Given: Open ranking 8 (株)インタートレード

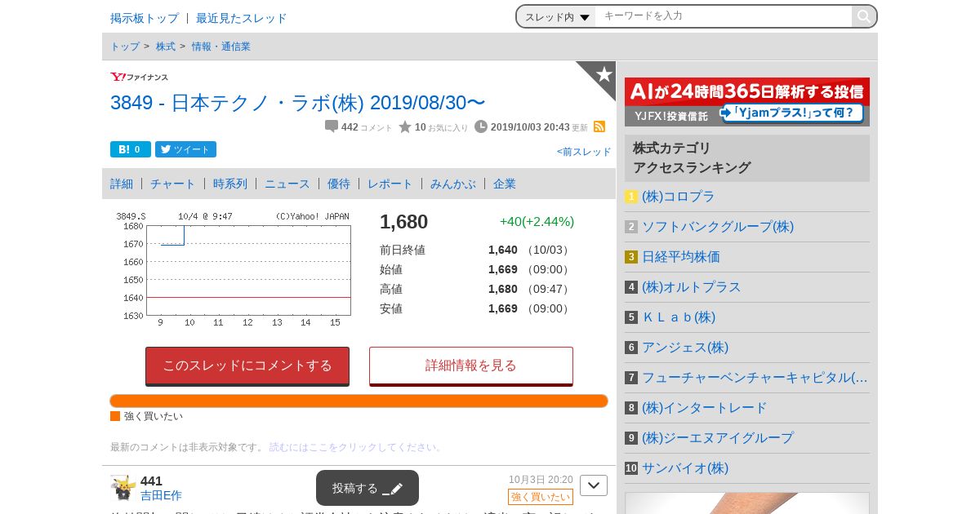Looking at the screenshot, I should click(705, 408).
